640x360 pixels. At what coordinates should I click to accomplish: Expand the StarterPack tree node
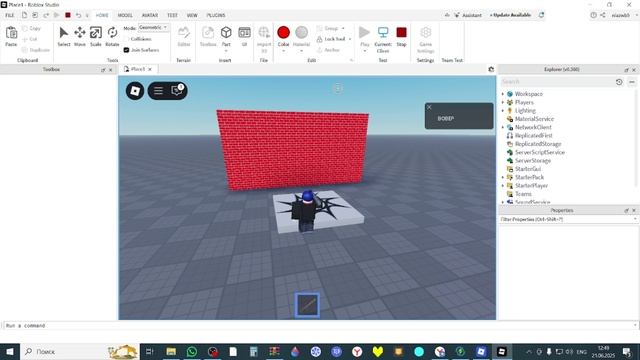pos(503,177)
